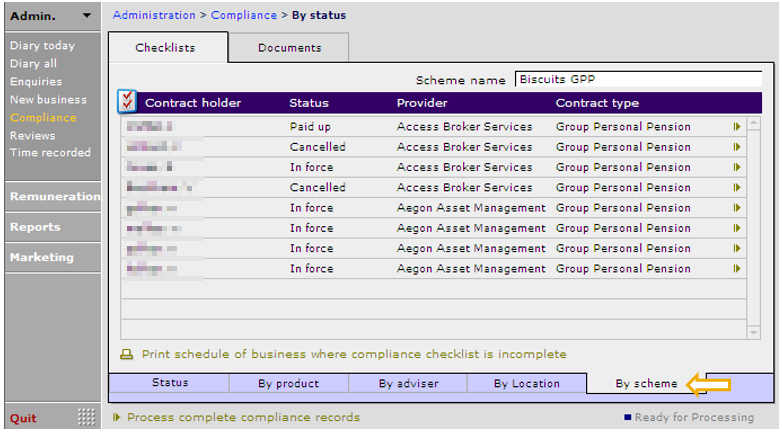This screenshot has width=782, height=432.
Task: Expand the Remuneration section
Action: coord(53,197)
